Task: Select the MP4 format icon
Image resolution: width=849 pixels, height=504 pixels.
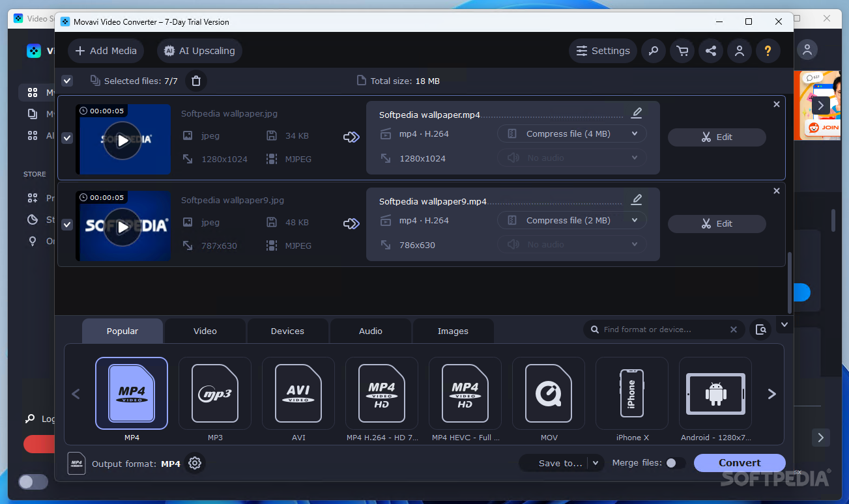Action: coord(132,393)
